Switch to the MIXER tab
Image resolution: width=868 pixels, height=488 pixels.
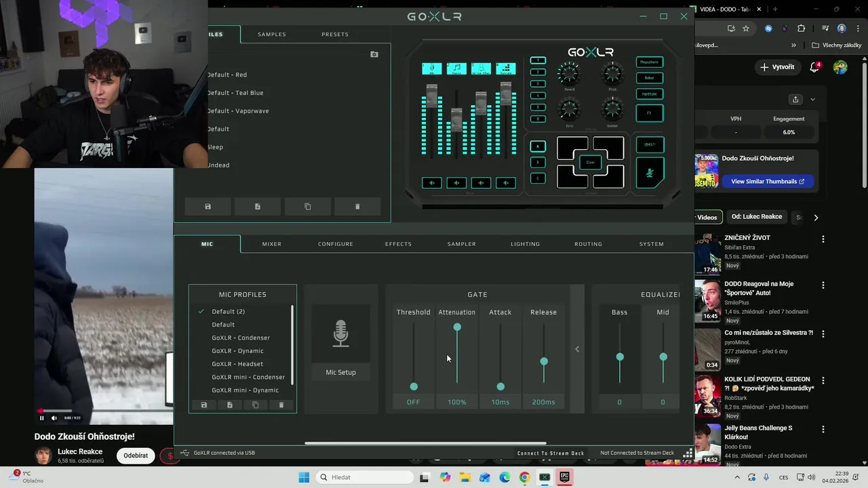tap(272, 244)
